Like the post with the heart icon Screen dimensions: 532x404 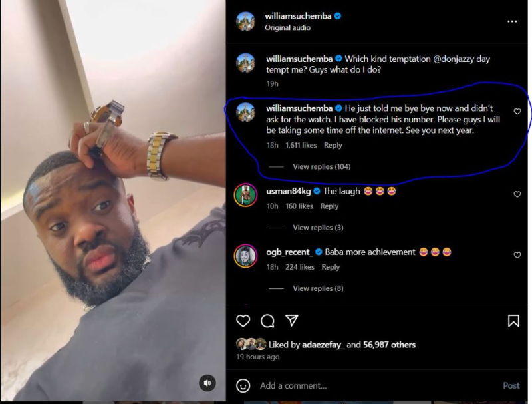243,321
